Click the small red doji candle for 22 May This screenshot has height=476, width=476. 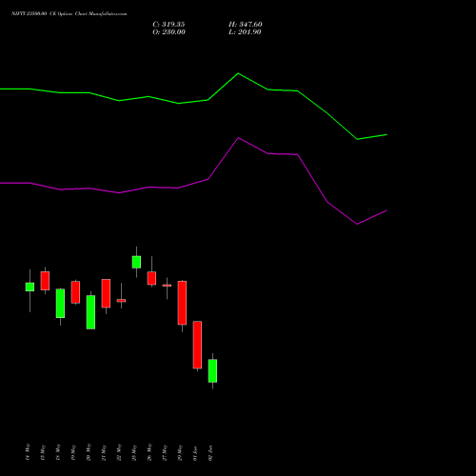121,300
